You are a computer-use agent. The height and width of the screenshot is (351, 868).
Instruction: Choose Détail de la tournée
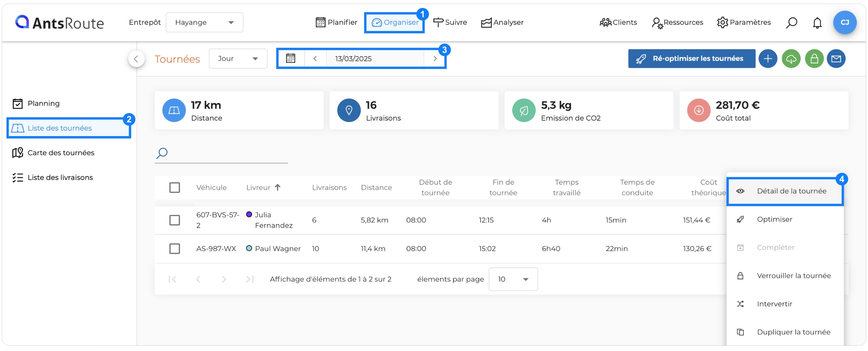[x=785, y=191]
